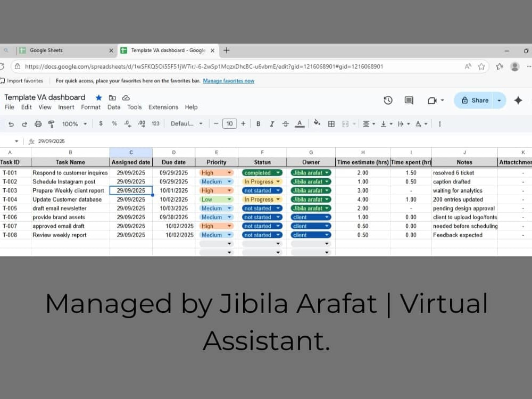The height and width of the screenshot is (399, 532).
Task: Click the browser address bar URL
Action: point(204,66)
